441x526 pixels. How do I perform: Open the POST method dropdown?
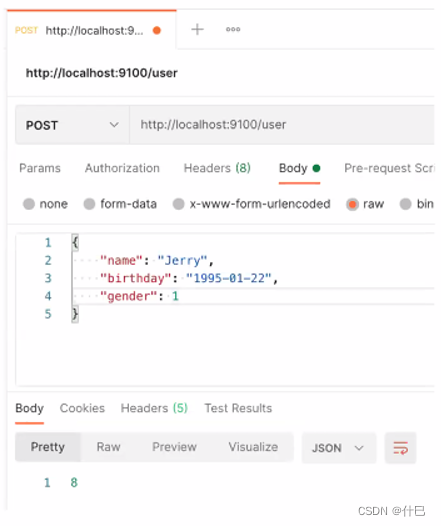[72, 125]
